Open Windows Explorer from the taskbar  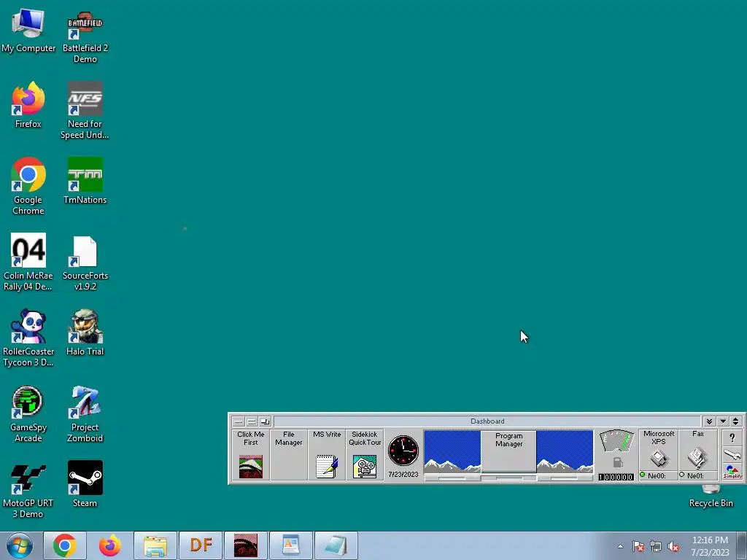(x=155, y=545)
